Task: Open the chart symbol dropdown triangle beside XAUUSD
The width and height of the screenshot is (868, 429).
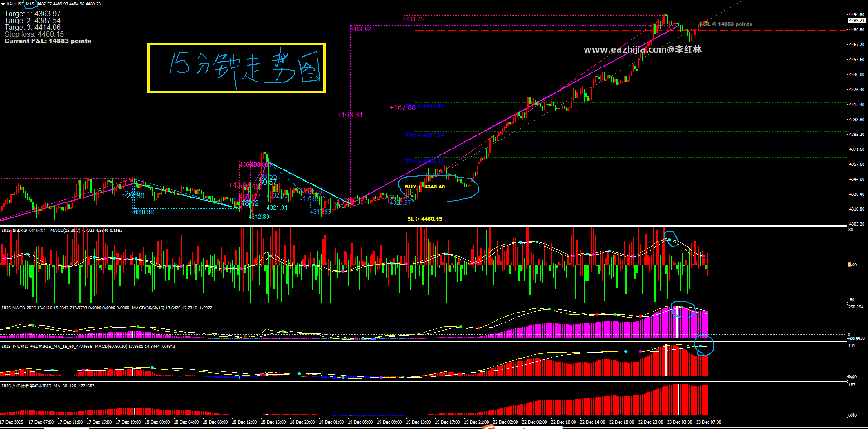Action: tap(3, 4)
